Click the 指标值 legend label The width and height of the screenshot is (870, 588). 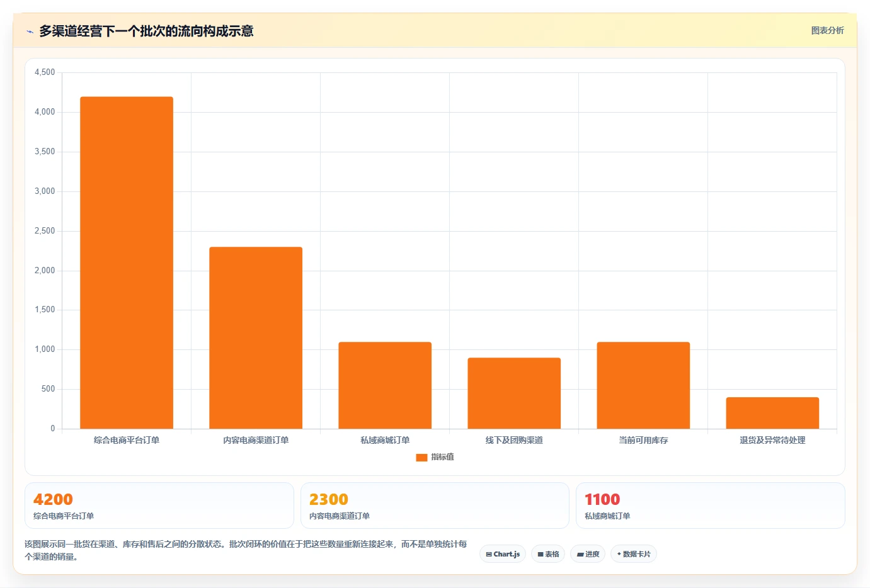[442, 457]
